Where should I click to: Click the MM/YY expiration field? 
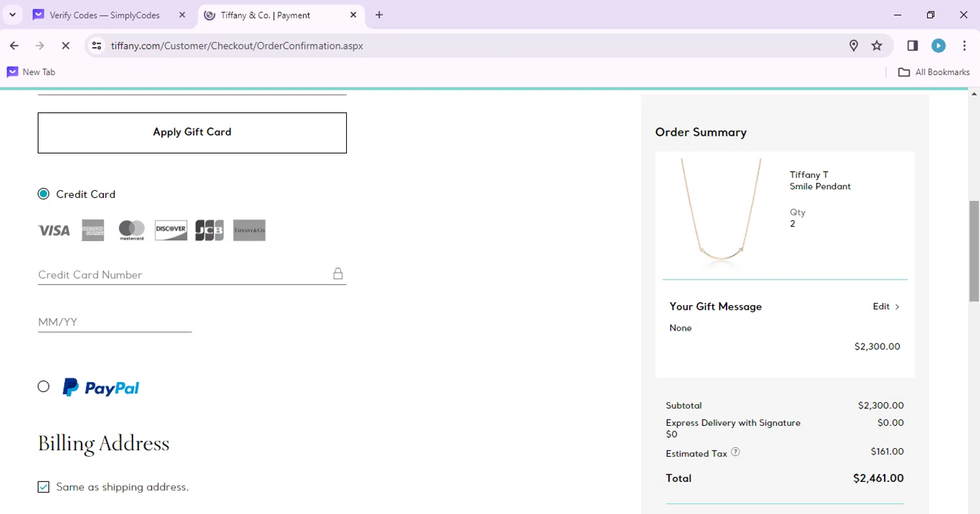(115, 322)
